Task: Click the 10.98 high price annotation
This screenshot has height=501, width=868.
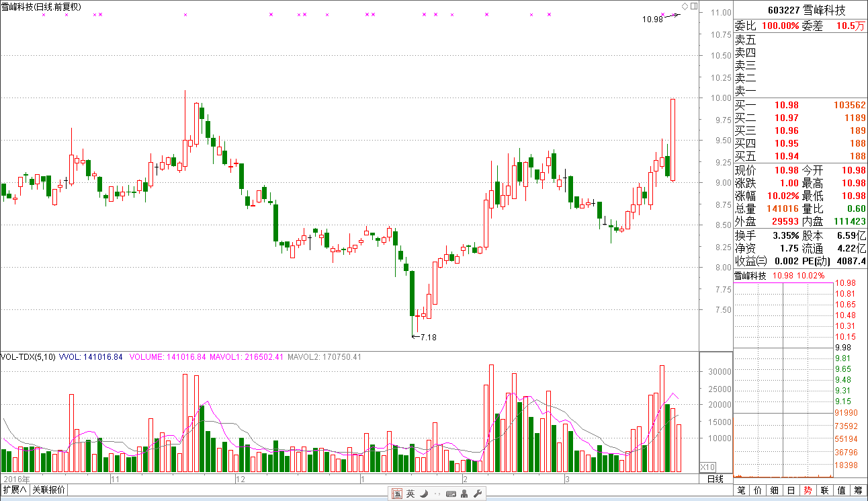Action: 652,20
